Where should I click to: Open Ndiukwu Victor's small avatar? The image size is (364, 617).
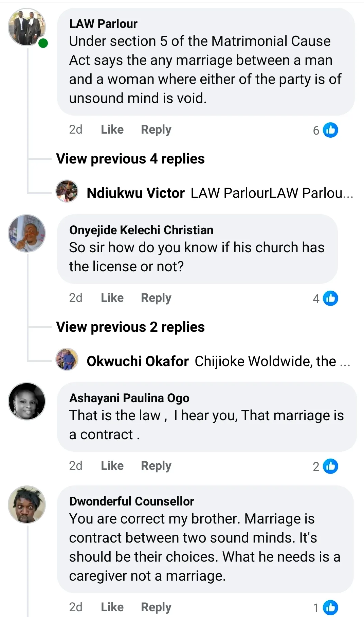[x=67, y=191]
